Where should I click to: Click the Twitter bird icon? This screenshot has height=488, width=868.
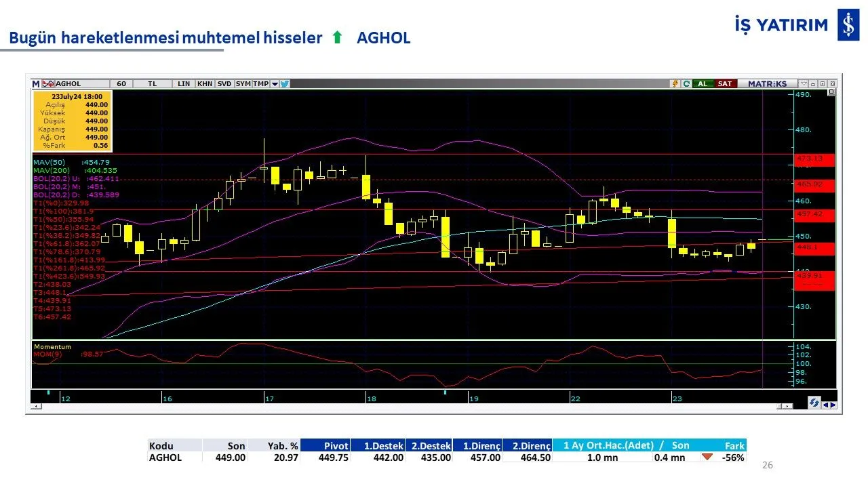coord(285,84)
